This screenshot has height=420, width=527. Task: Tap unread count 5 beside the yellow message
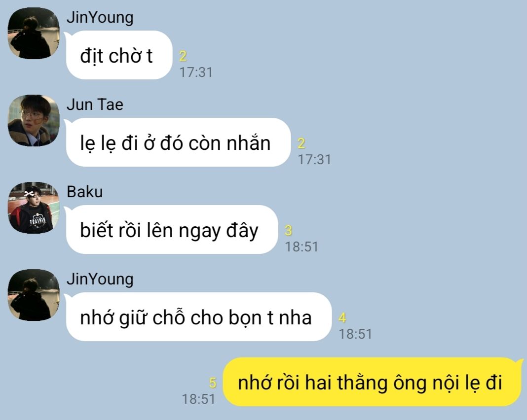(x=212, y=383)
